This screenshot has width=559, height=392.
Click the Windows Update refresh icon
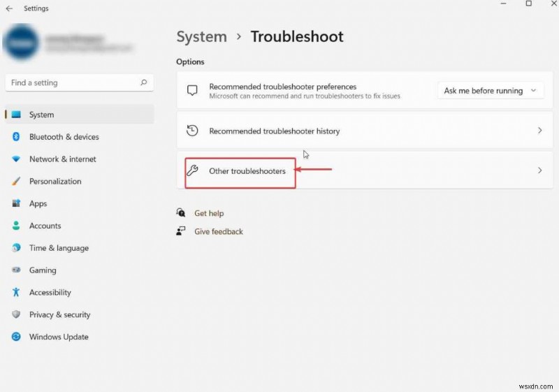point(16,336)
